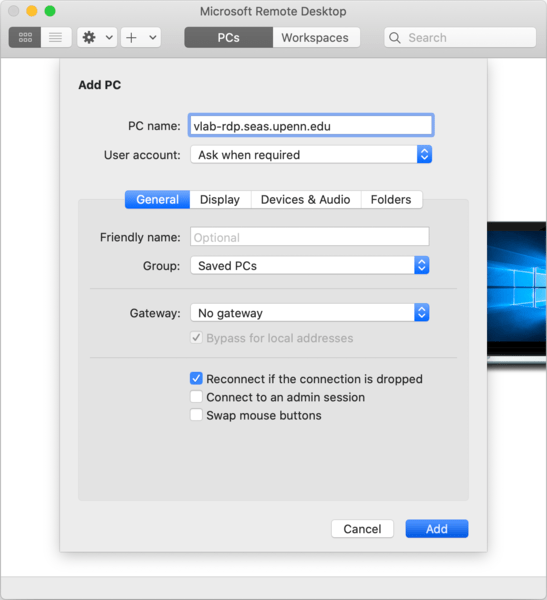Viewport: 547px width, 600px height.
Task: Open the Folders tab
Action: coord(391,199)
